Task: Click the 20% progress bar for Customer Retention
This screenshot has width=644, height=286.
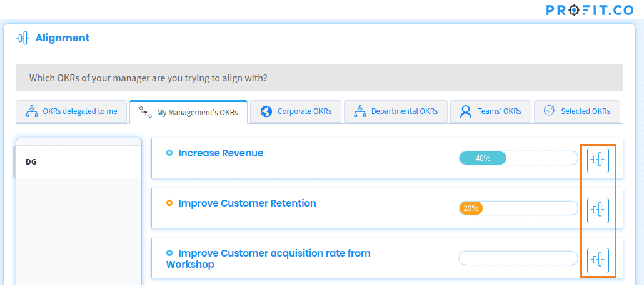Action: [x=518, y=208]
